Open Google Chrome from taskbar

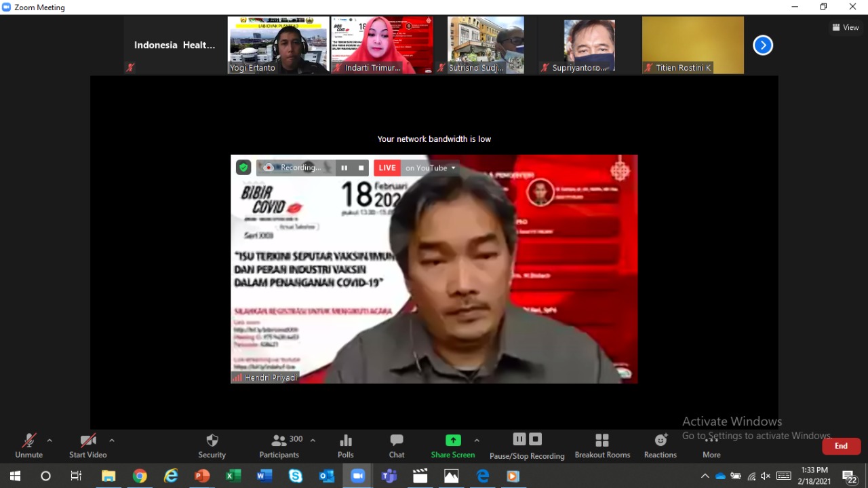(x=140, y=476)
